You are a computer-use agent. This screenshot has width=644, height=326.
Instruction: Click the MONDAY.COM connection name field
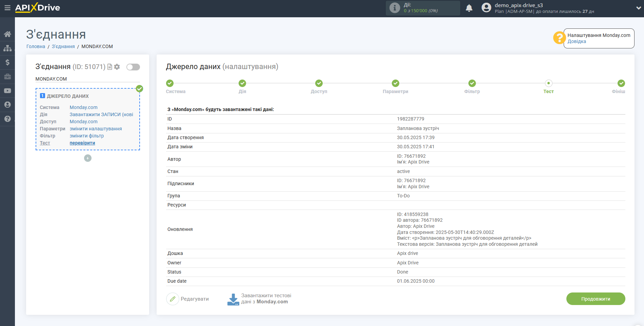pos(87,79)
